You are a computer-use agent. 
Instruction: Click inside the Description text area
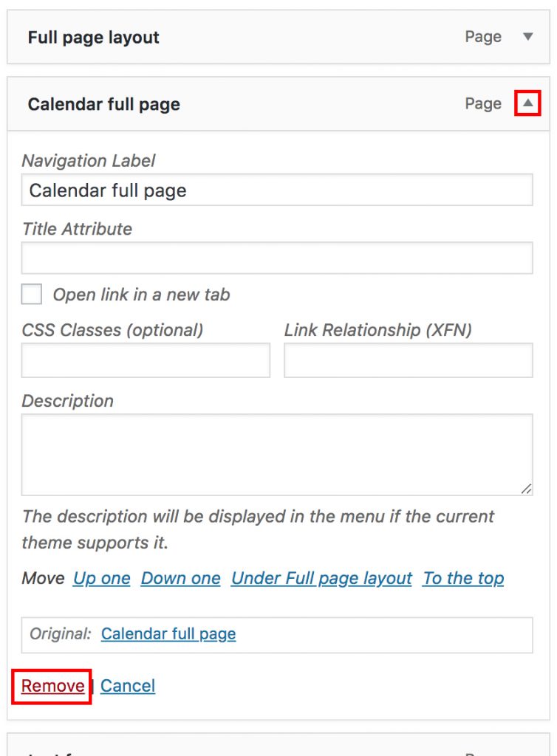click(277, 454)
